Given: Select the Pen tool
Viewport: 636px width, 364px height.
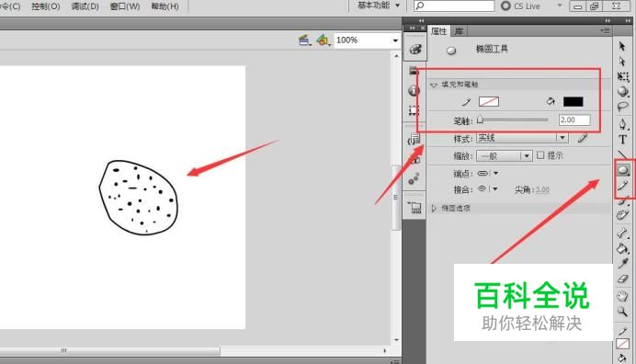Looking at the screenshot, I should (622, 124).
